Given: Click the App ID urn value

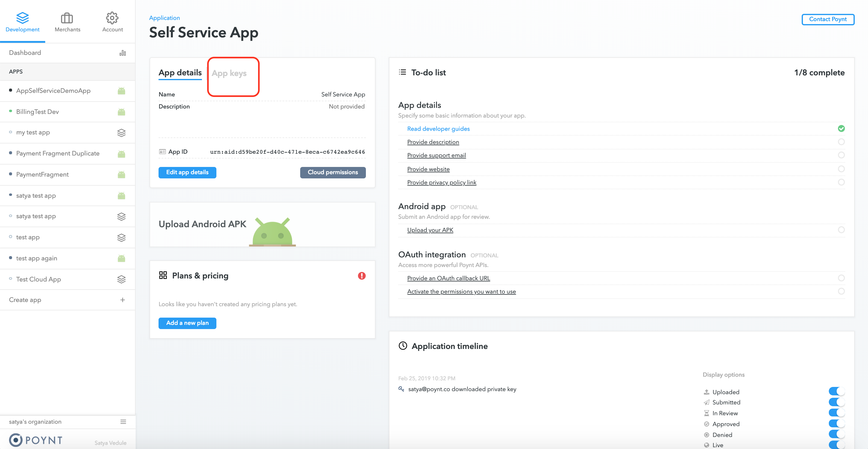Looking at the screenshot, I should point(288,152).
